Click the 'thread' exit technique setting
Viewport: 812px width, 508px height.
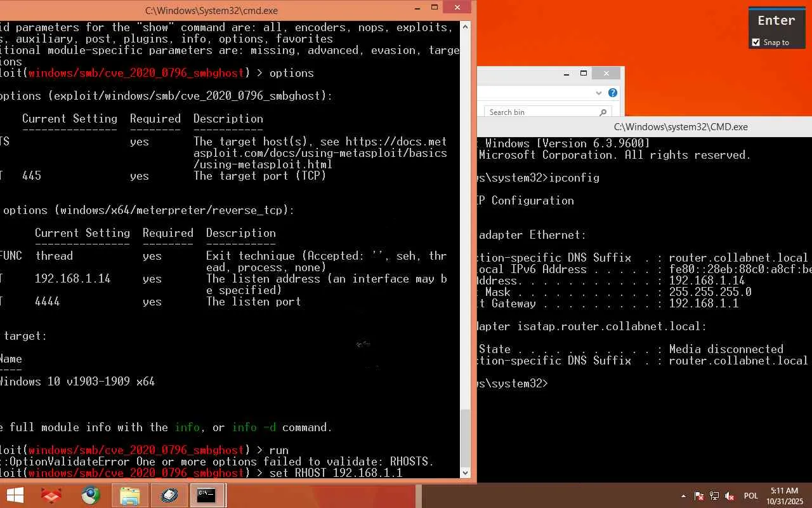point(54,256)
